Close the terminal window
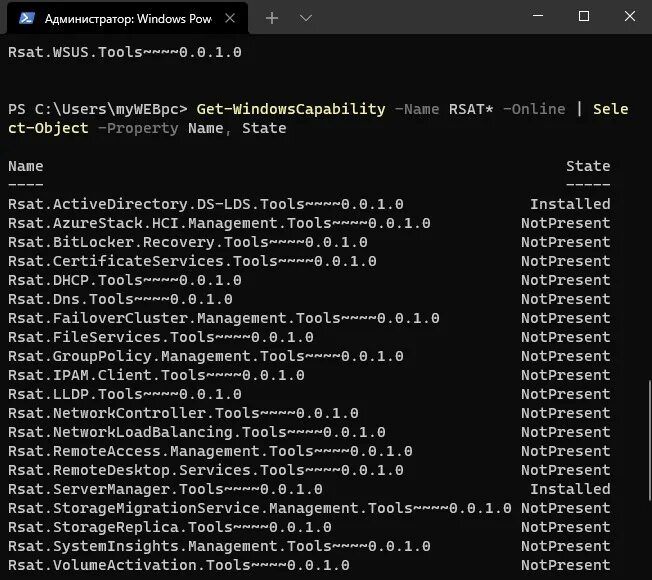The image size is (652, 580). (630, 16)
